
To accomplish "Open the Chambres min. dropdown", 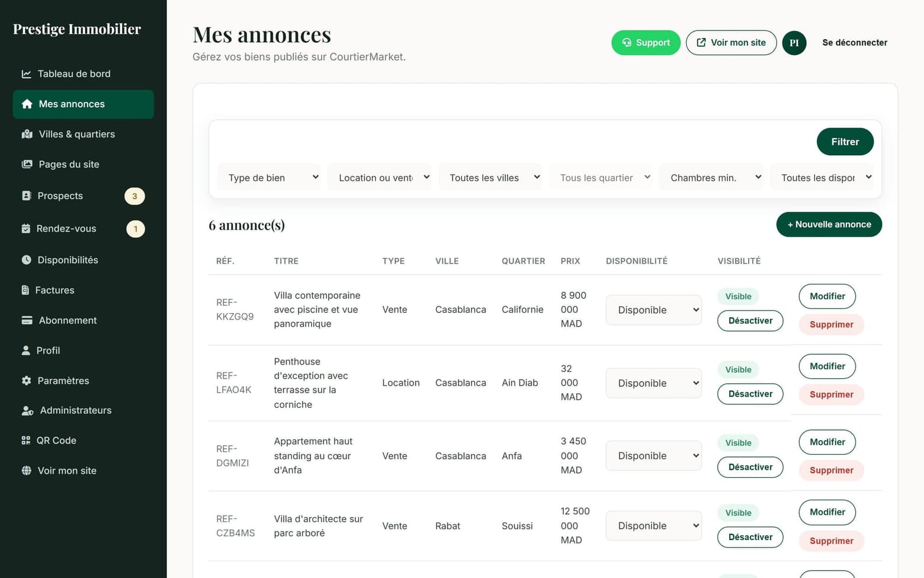I will (x=711, y=177).
